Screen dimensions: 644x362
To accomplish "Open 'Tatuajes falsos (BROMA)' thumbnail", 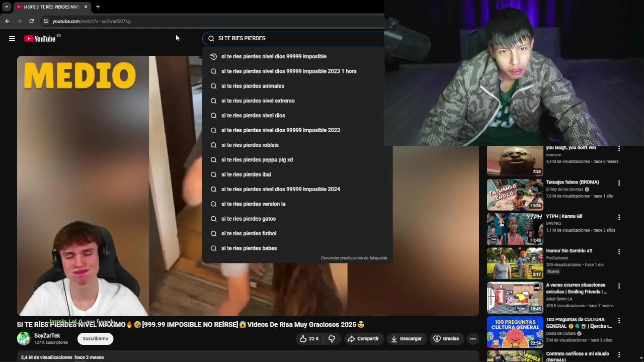I will [x=515, y=195].
